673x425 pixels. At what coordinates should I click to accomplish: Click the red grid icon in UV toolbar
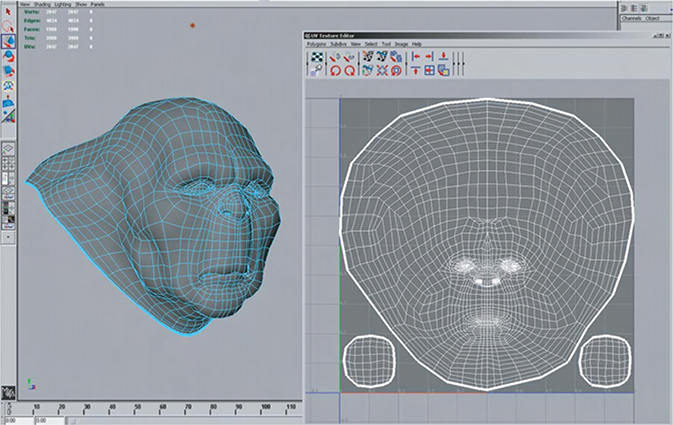[430, 71]
